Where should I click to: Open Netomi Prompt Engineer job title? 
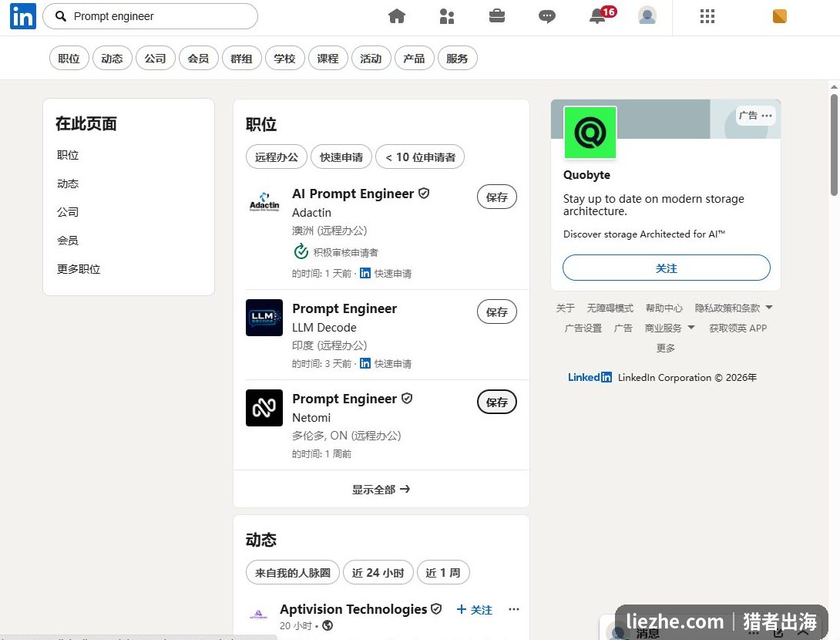(x=344, y=399)
